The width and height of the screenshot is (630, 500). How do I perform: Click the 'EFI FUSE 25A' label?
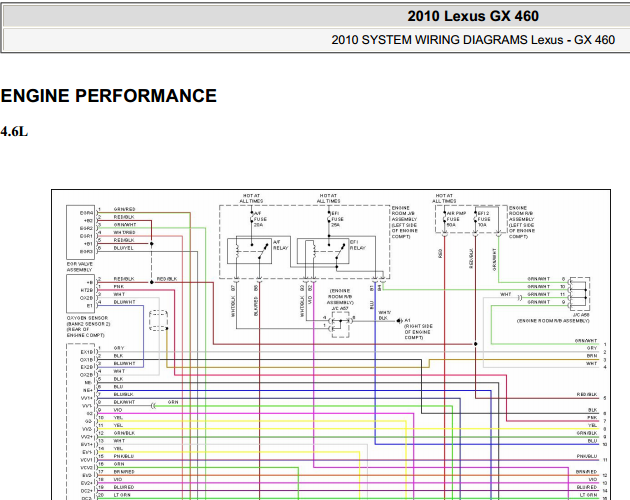coord(337,219)
